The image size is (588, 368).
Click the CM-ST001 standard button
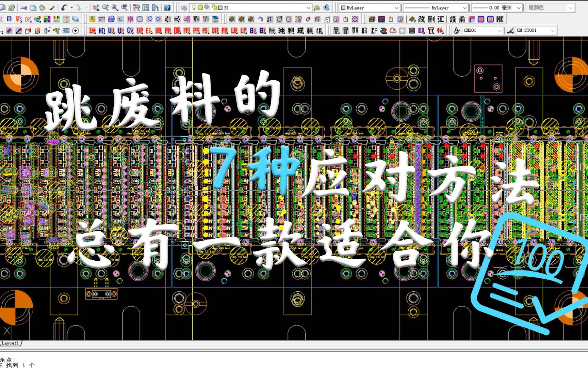point(532,30)
